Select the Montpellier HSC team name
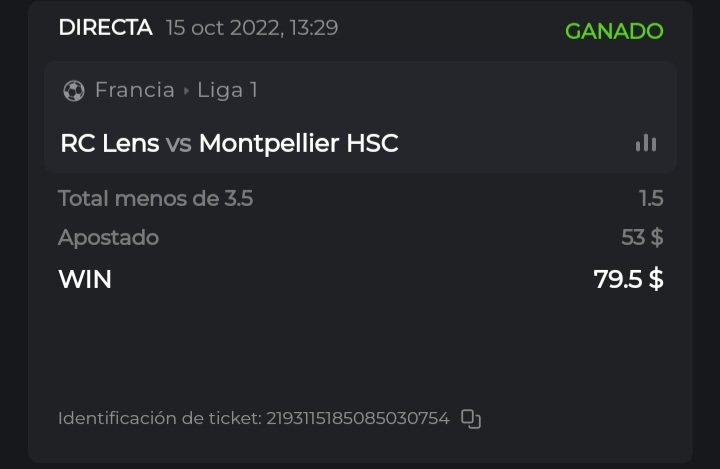Viewport: 720px width, 469px height. point(298,144)
